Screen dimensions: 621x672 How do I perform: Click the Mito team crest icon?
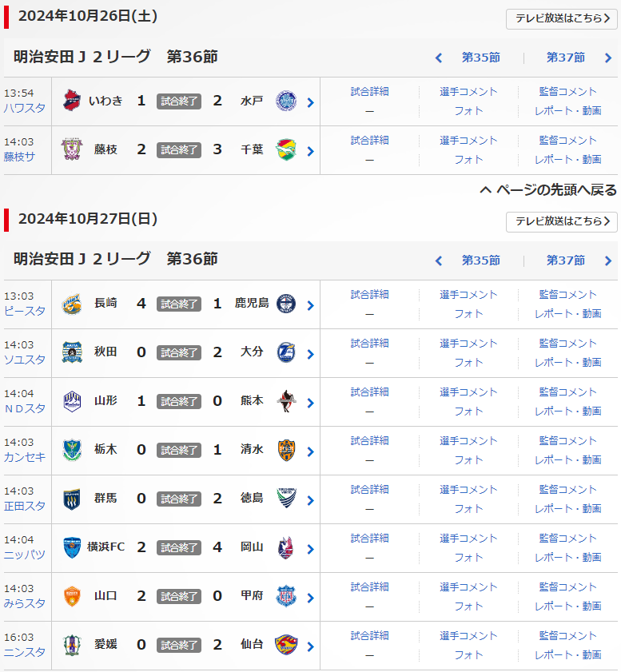[x=285, y=101]
